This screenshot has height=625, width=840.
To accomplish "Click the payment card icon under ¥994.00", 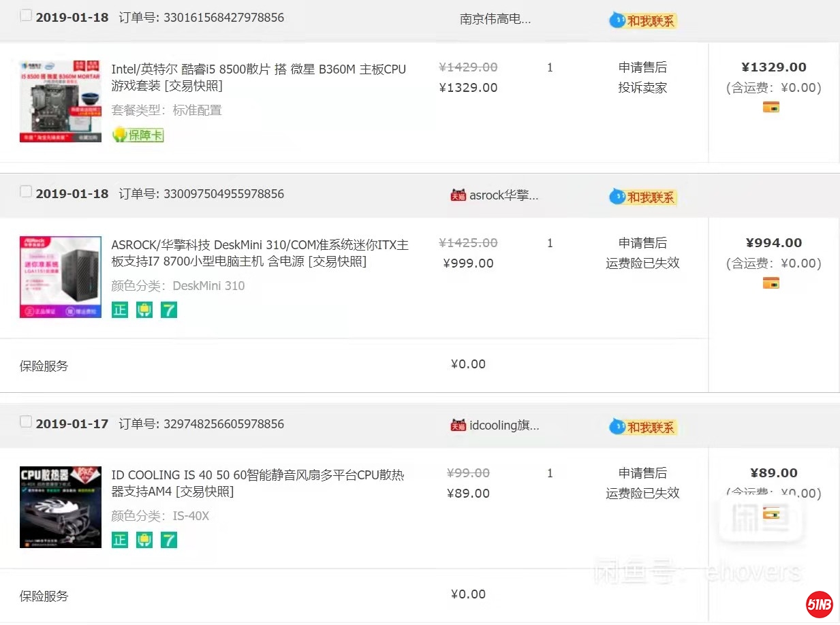I will coord(771,283).
